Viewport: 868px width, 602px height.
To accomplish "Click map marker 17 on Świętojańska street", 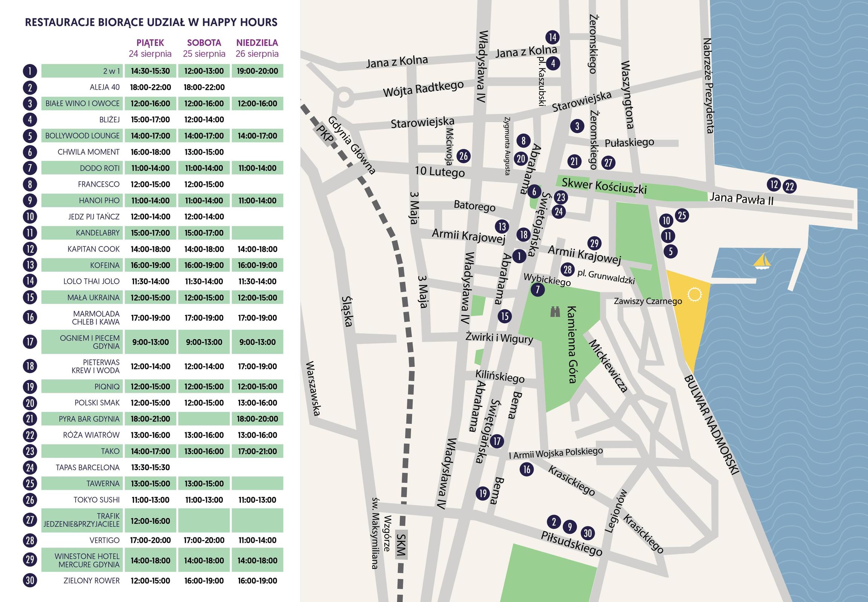I will point(497,441).
